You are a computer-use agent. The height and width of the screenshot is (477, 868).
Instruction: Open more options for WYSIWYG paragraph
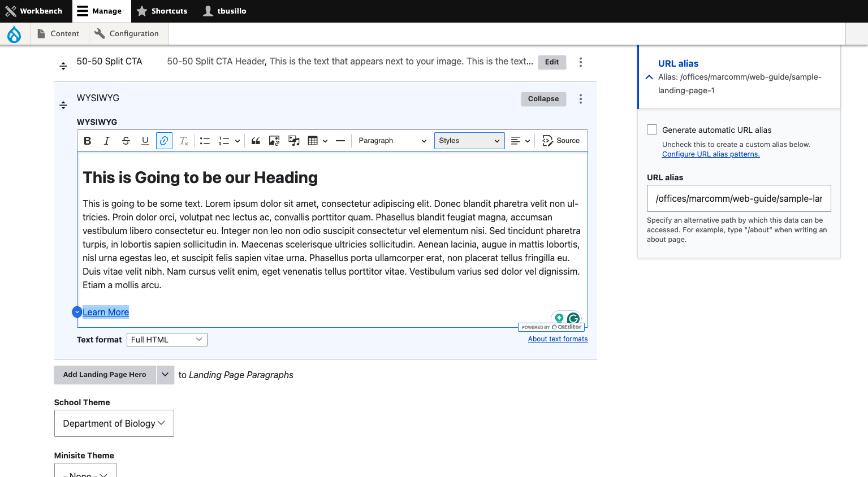pos(581,99)
